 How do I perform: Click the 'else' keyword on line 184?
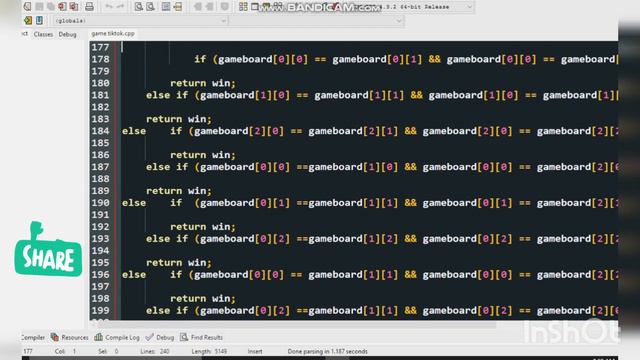pyautogui.click(x=134, y=131)
